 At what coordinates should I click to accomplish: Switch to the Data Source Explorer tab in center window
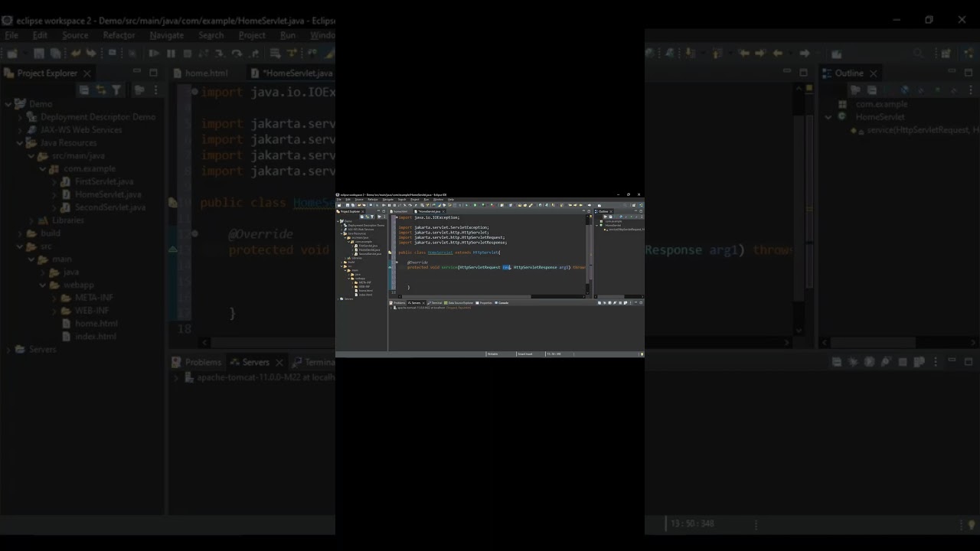pyautogui.click(x=459, y=303)
